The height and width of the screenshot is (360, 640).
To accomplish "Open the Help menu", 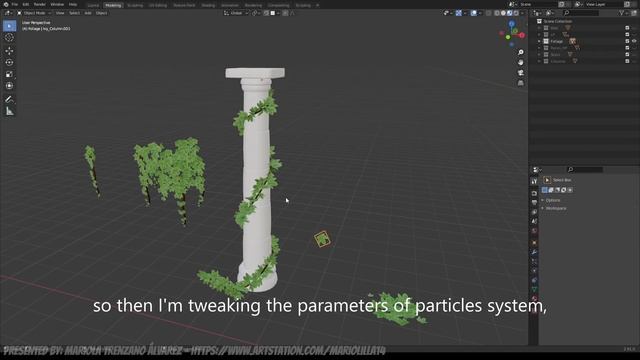I will coord(73,4).
